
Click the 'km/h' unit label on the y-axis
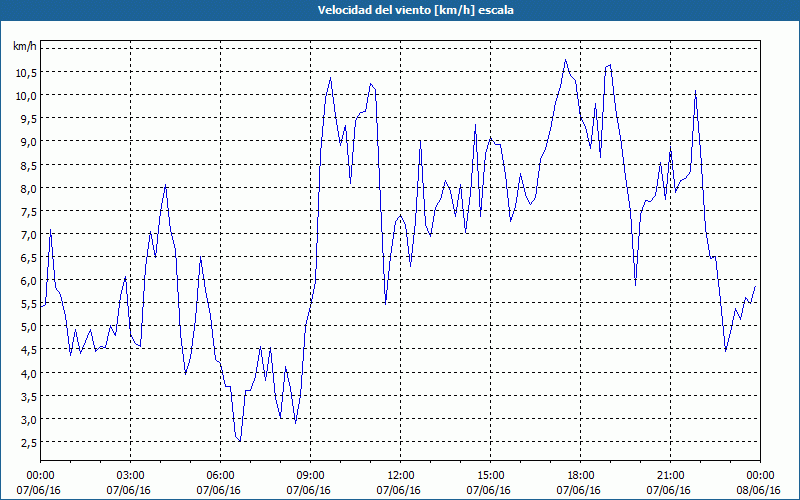click(25, 47)
